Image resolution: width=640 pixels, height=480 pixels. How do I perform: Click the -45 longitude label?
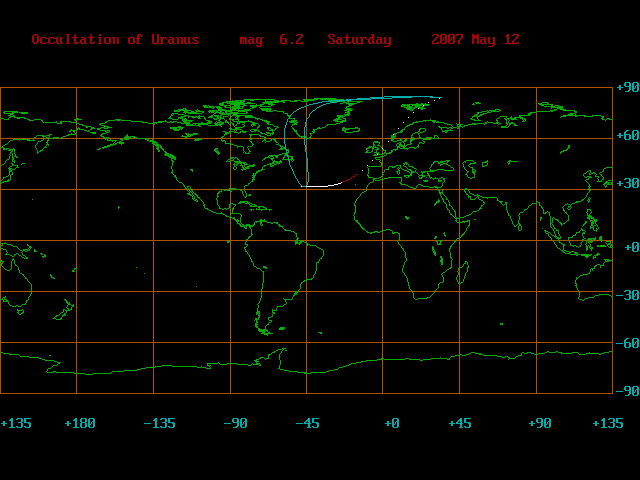pos(307,423)
